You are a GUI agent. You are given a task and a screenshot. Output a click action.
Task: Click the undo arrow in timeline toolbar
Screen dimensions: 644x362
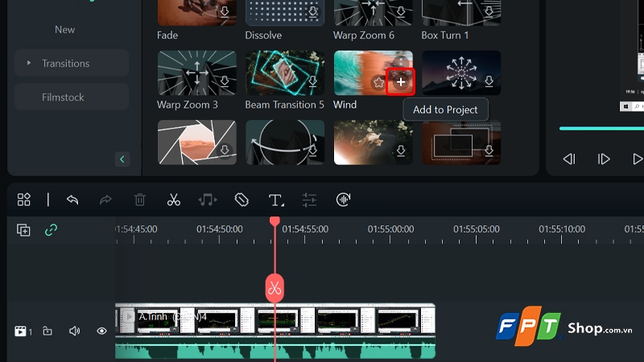pyautogui.click(x=72, y=200)
